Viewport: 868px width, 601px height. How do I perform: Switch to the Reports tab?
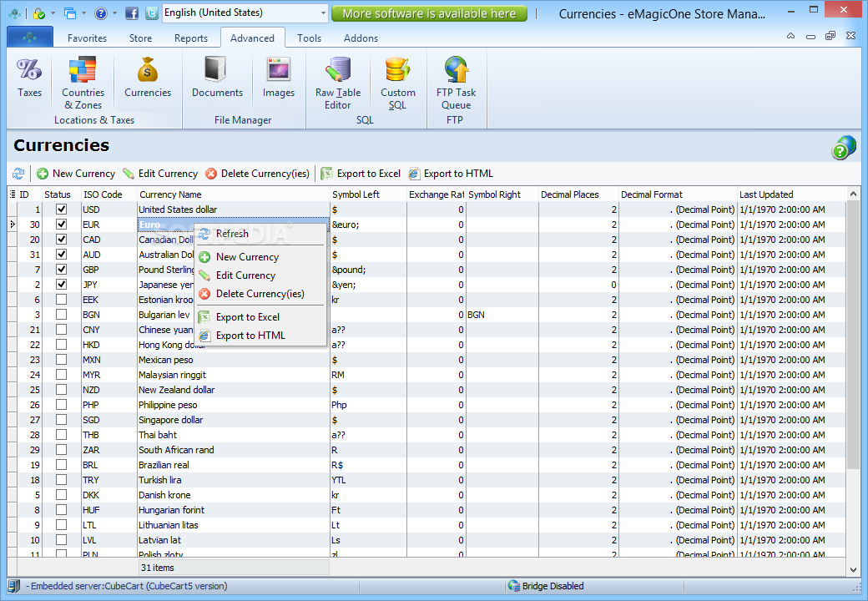[x=191, y=38]
